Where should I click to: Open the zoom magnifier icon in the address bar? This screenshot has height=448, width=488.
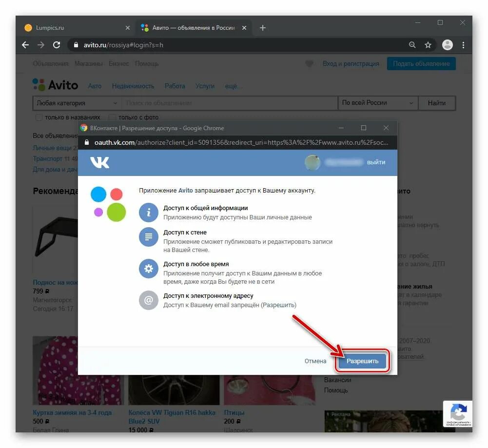click(x=412, y=45)
